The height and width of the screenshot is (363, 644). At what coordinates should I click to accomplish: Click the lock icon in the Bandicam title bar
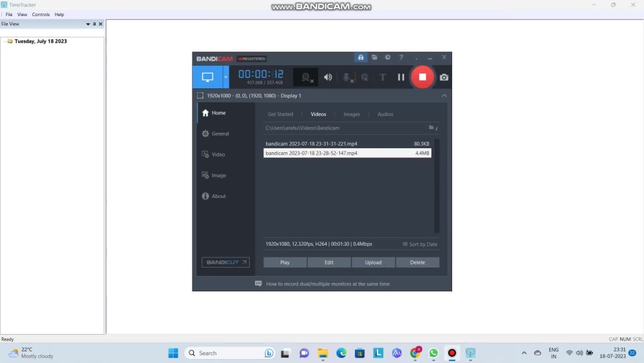coord(361,57)
